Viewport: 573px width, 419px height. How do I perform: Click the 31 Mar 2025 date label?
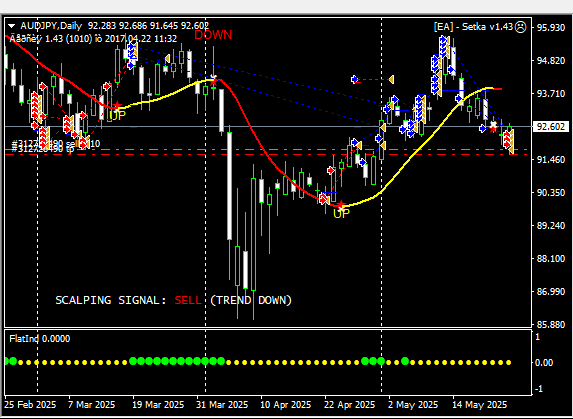click(x=222, y=405)
